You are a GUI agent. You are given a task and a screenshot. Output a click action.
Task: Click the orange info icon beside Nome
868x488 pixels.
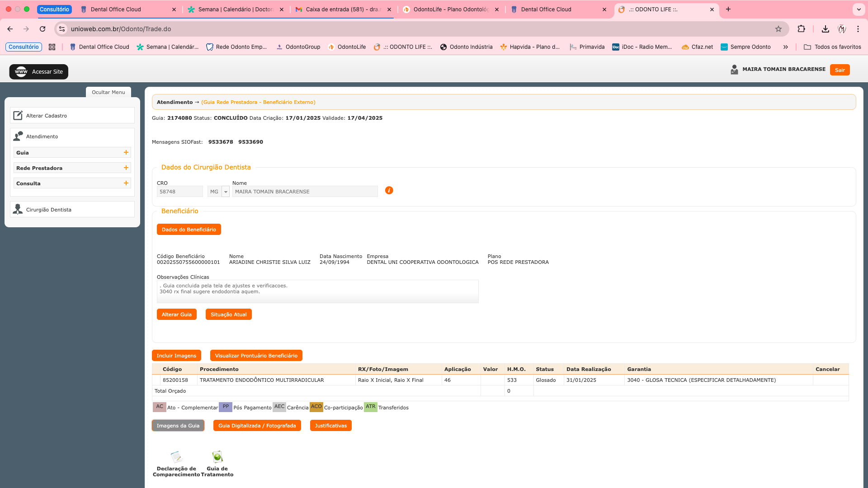pyautogui.click(x=389, y=191)
